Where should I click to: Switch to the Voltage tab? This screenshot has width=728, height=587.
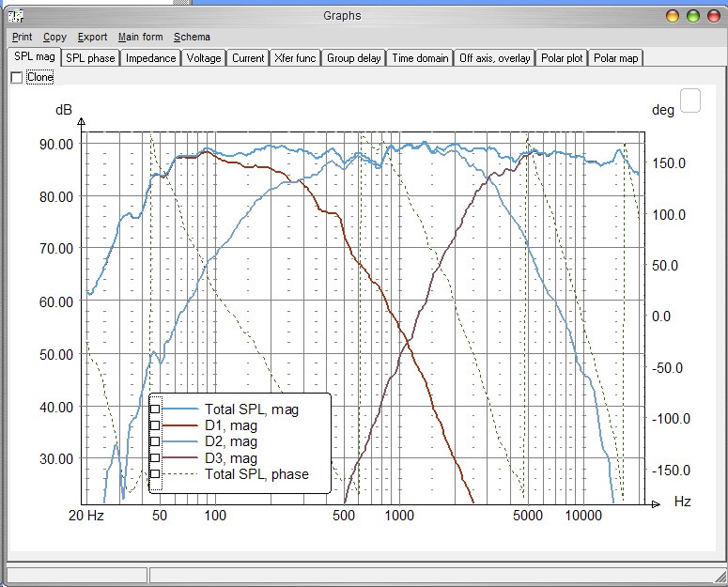203,58
